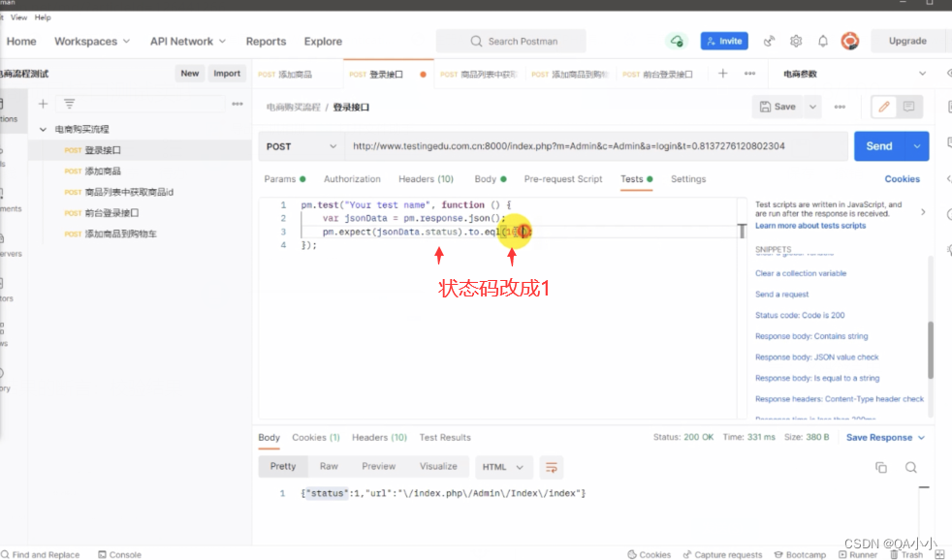Screen dimensions: 952x560
Task: Open the settings gear icon
Action: (796, 42)
